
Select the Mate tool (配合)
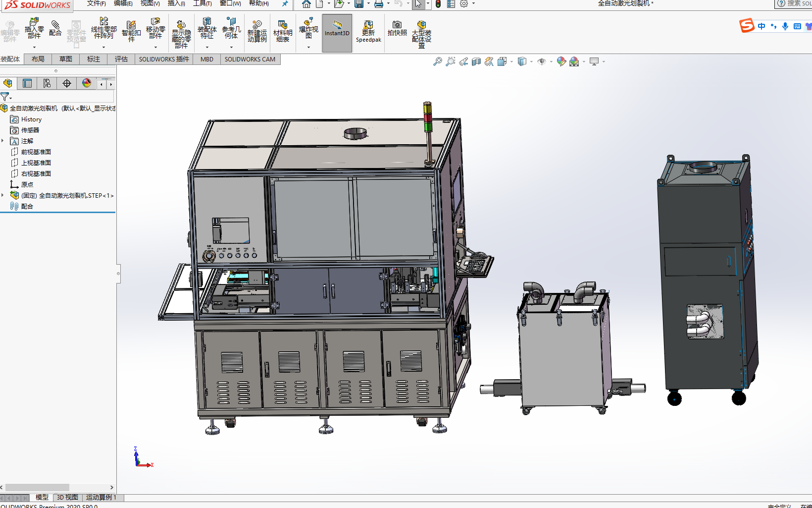coord(55,29)
